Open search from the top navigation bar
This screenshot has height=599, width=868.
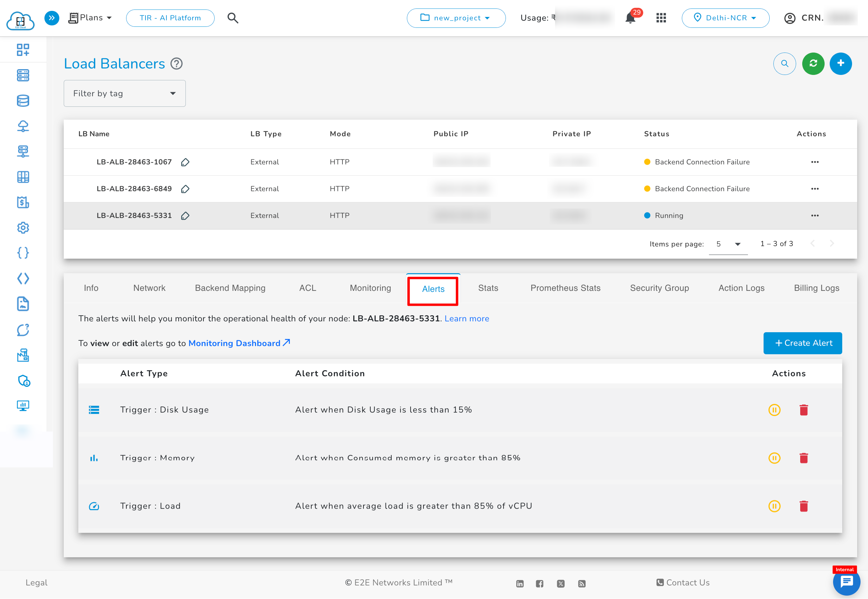(233, 18)
